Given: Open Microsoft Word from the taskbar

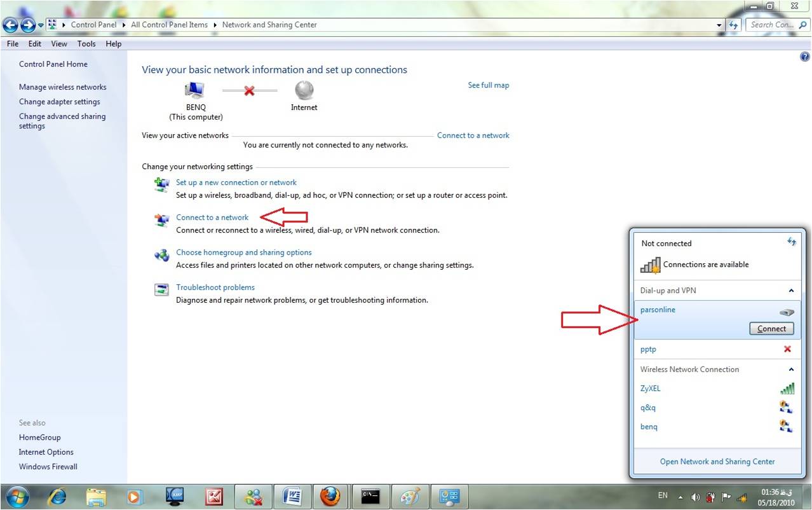Looking at the screenshot, I should pyautogui.click(x=292, y=496).
